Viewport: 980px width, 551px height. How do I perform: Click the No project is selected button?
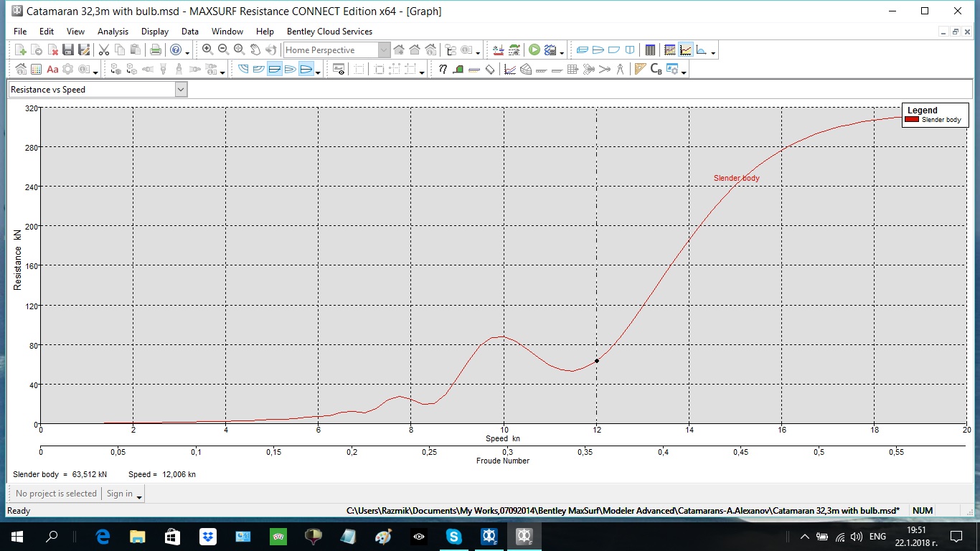[56, 494]
